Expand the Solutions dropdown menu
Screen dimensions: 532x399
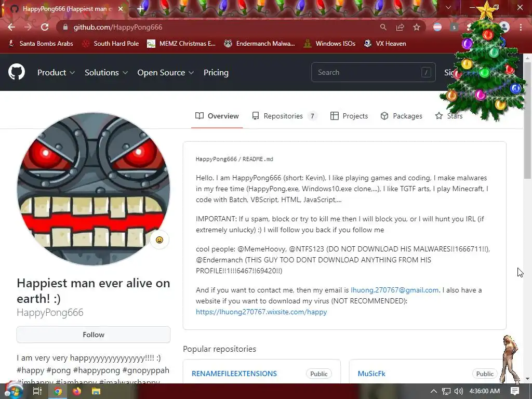point(106,73)
